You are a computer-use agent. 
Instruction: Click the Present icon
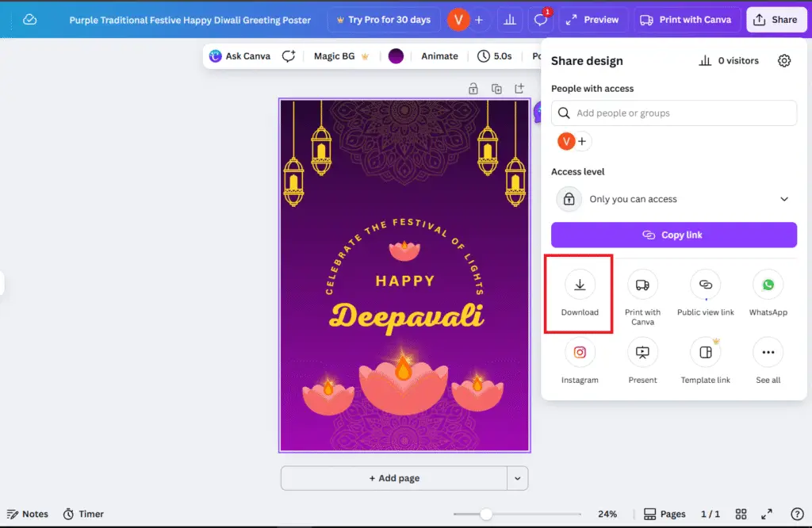[642, 353]
